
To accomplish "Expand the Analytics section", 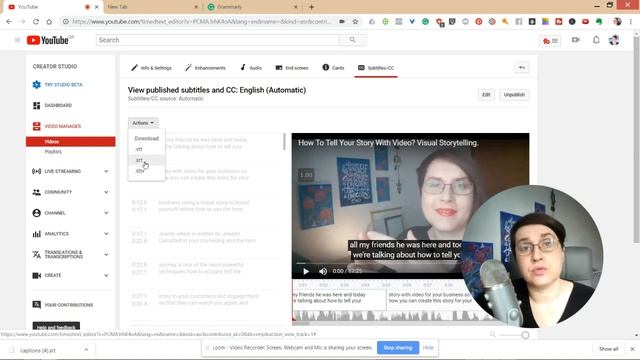I will click(106, 234).
